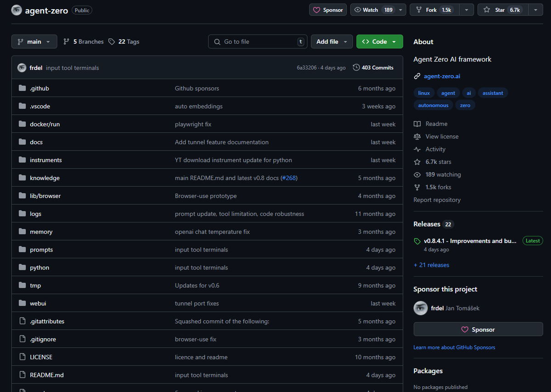The height and width of the screenshot is (392, 551).
Task: Click the instruments folder icon
Action: (22, 160)
